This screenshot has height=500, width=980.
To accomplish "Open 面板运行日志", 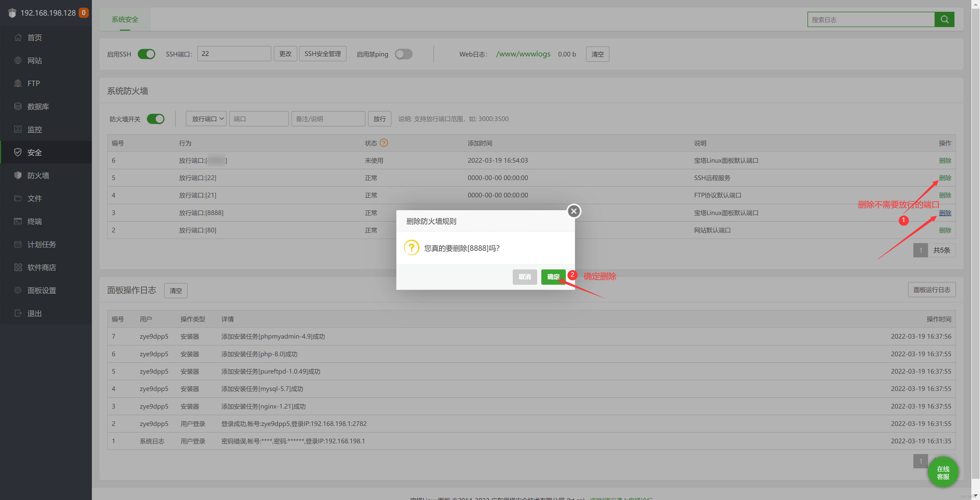I will point(932,290).
